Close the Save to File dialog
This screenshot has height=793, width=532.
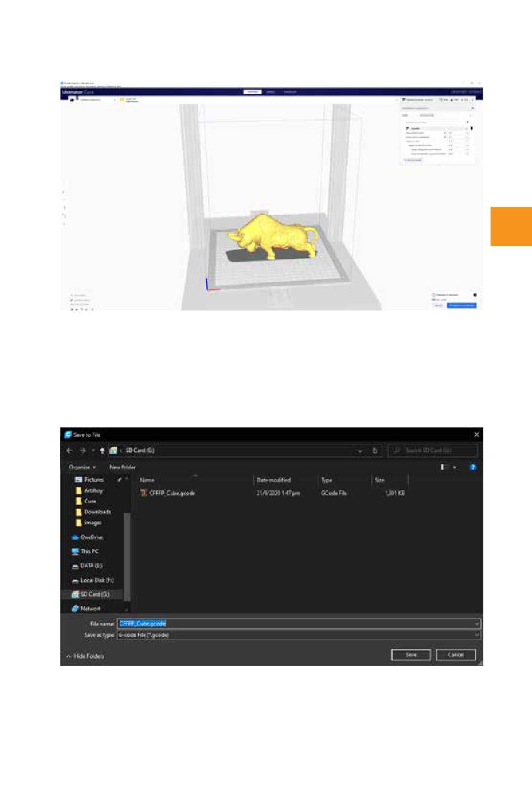(477, 434)
